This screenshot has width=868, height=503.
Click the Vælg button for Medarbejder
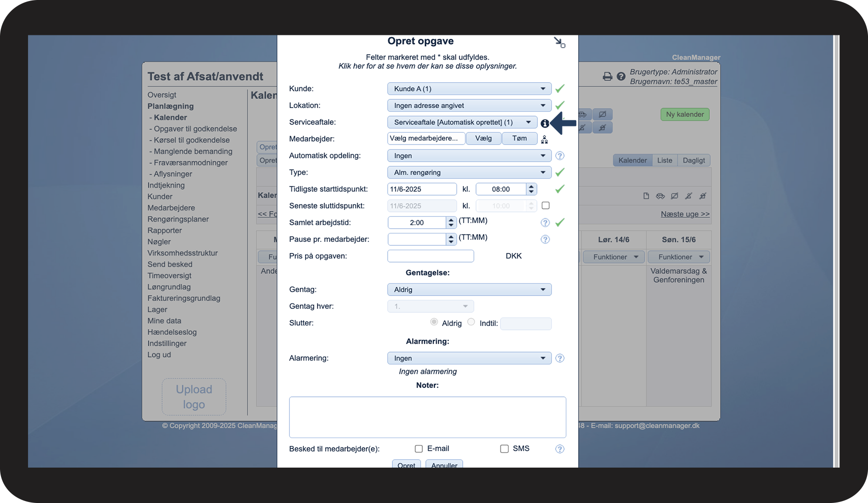483,139
